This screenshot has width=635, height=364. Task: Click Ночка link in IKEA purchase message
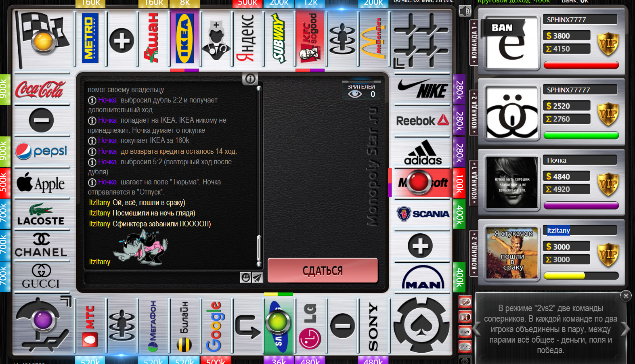tap(107, 140)
